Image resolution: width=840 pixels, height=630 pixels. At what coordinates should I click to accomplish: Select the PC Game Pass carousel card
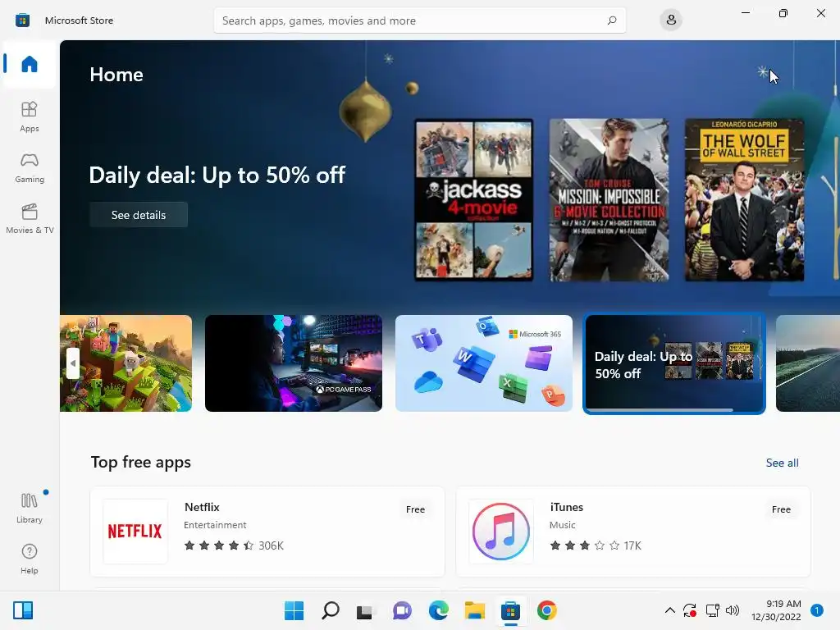(x=294, y=363)
